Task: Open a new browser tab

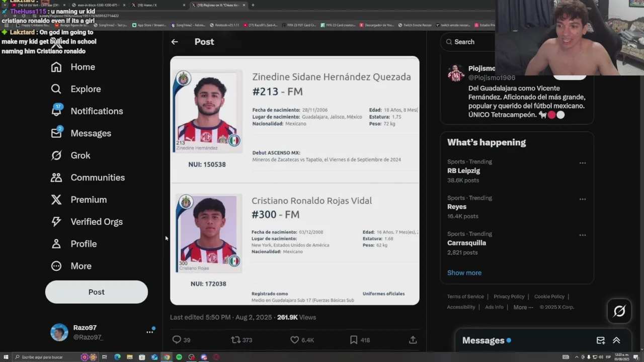Action: [x=253, y=5]
